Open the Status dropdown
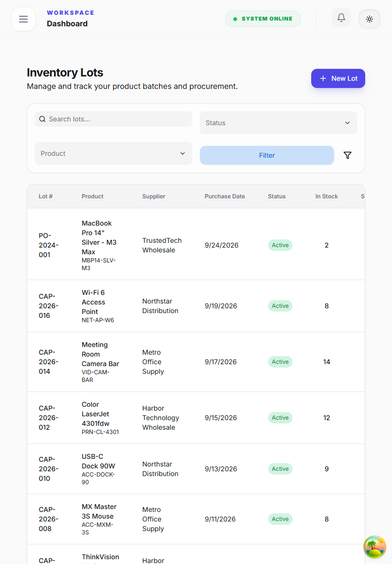 click(x=278, y=123)
